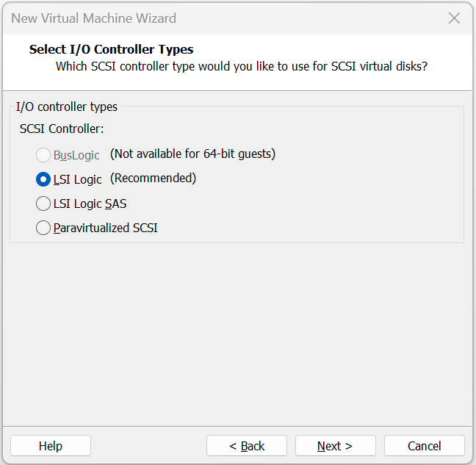This screenshot has height=465, width=476.
Task: Go Back to the previous wizard page
Action: click(246, 446)
